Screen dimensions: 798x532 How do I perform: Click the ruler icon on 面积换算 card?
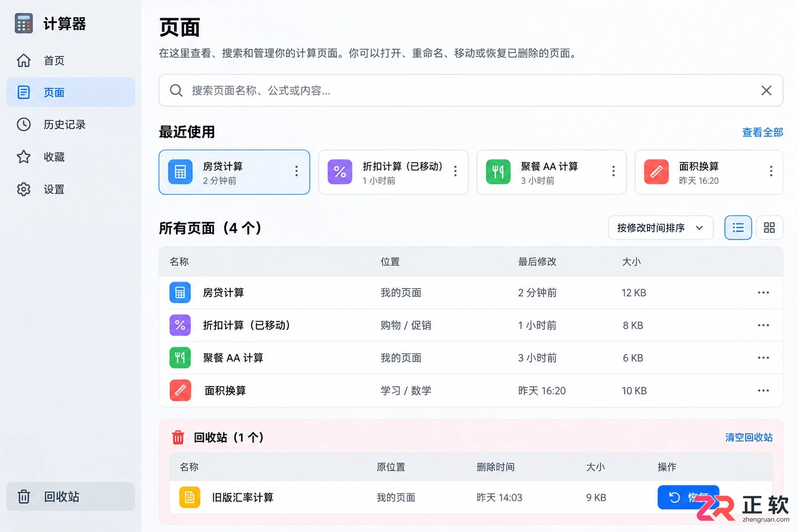click(x=656, y=172)
